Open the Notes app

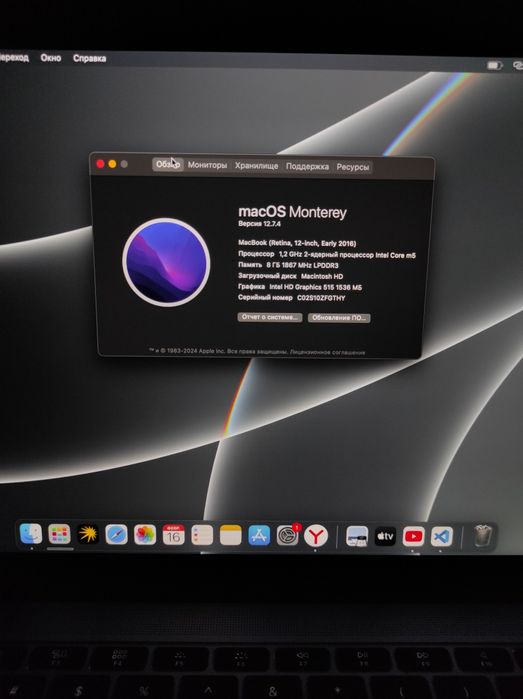231,535
